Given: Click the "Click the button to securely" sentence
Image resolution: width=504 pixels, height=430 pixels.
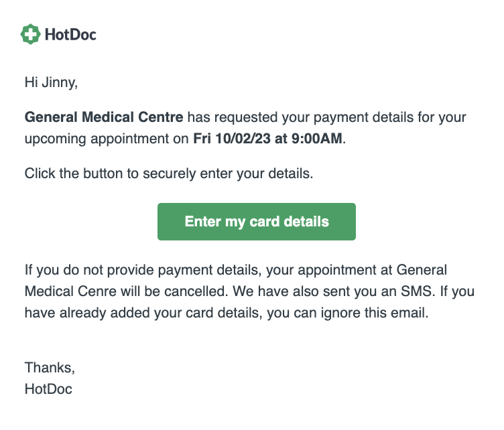Looking at the screenshot, I should pos(110,173).
